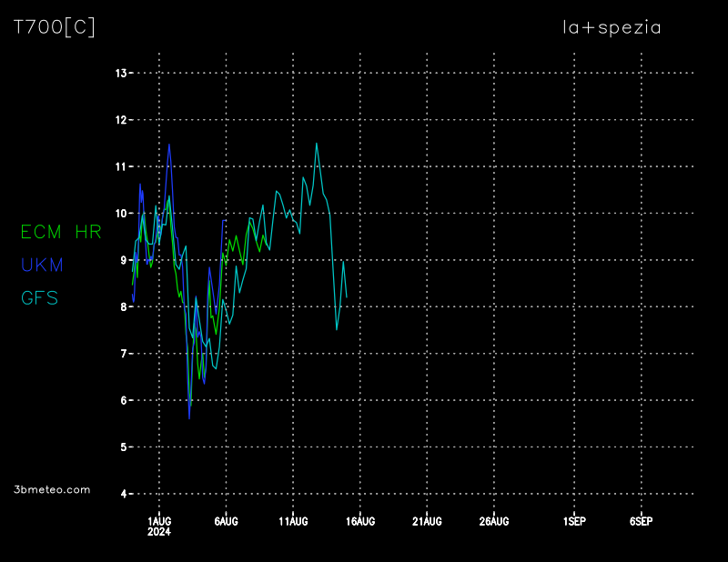Click the 21AUG date axis label
Viewport: 728px width, 562px height.
pos(427,521)
